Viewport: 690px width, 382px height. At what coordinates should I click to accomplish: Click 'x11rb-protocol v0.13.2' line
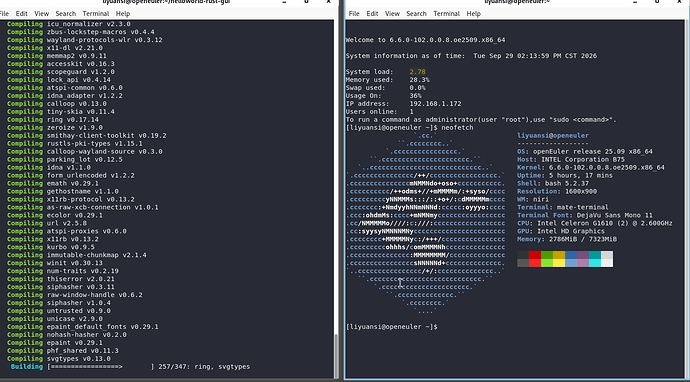[71, 199]
